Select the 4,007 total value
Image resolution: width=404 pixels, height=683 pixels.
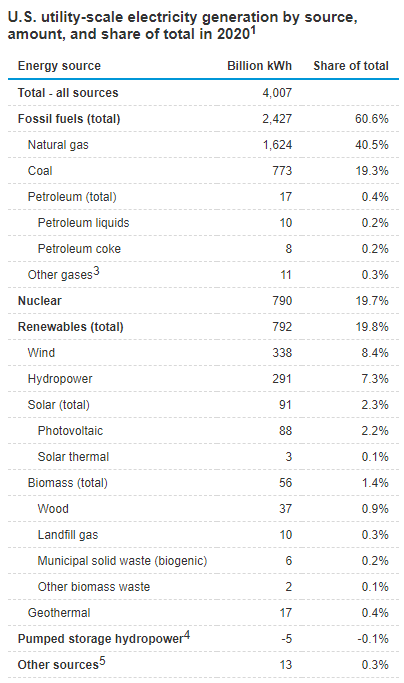coord(277,93)
